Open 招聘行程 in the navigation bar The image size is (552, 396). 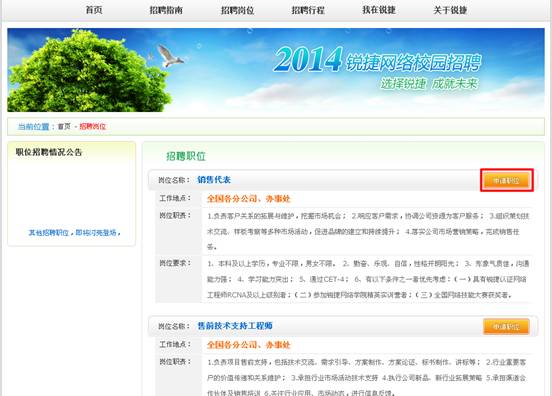tap(308, 10)
